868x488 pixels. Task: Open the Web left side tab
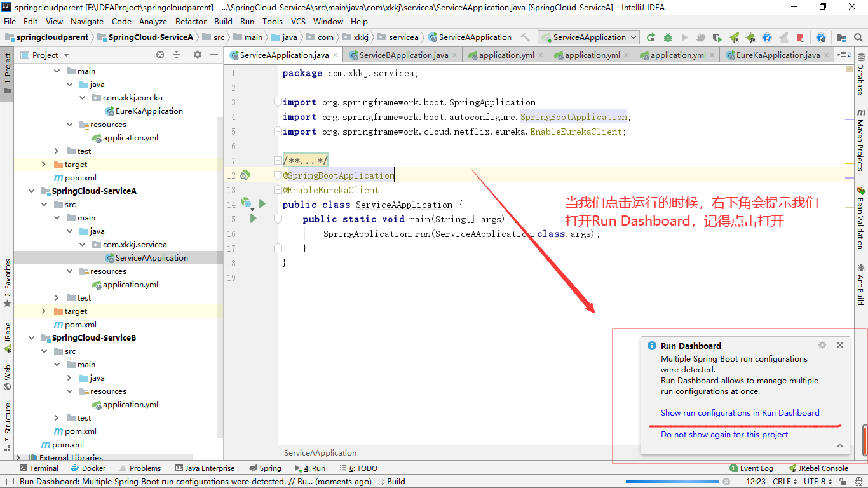click(x=7, y=377)
